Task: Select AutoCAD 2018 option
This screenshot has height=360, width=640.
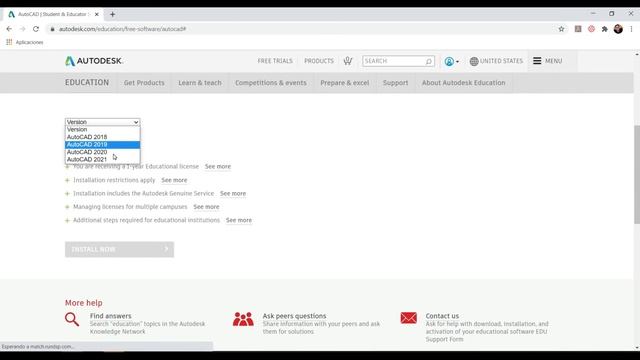Action: [102, 137]
